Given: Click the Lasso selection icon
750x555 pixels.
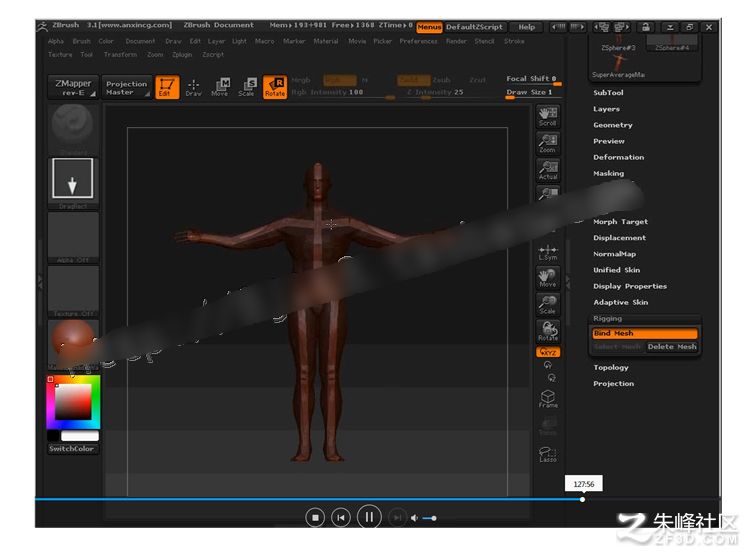Looking at the screenshot, I should (548, 454).
